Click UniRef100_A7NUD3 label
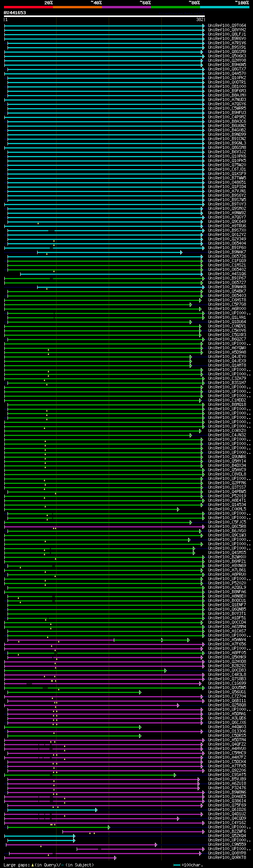This screenshot has width=253, height=868. point(227,100)
